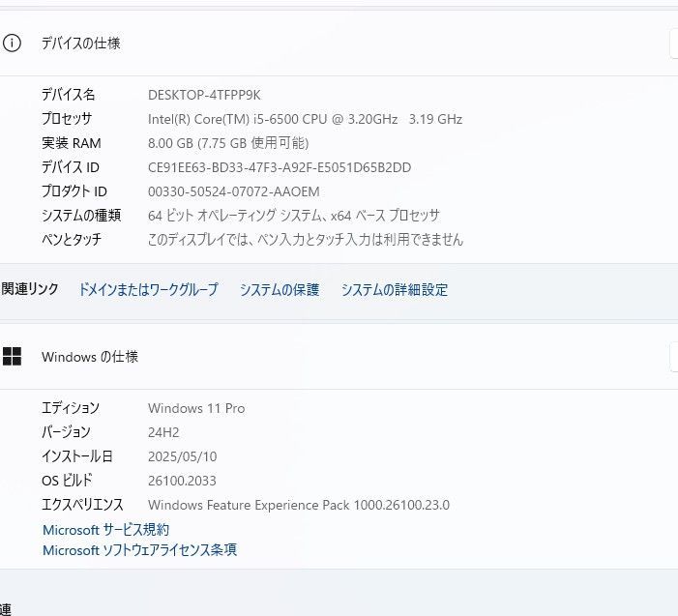This screenshot has height=616, width=678.
Task: Click the 実装 RAM label
Action: click(x=72, y=143)
